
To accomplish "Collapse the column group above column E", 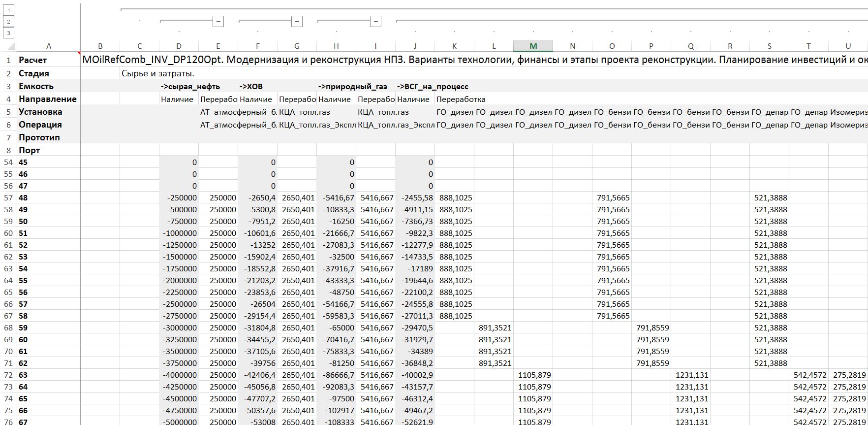I will click(x=218, y=21).
